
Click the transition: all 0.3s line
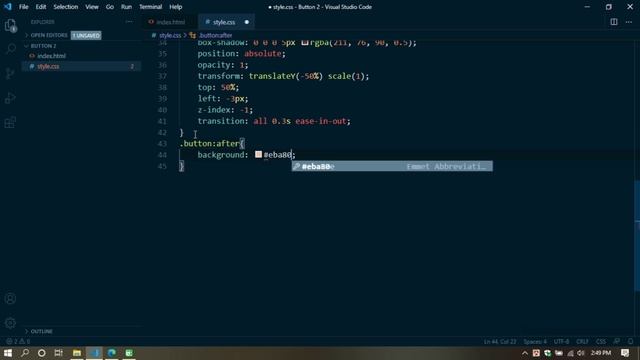(x=274, y=121)
